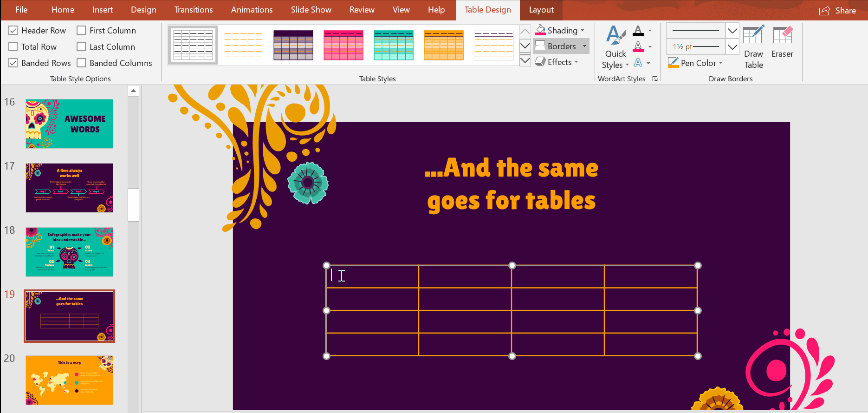Click the Text Fill letter icon
The width and height of the screenshot is (868, 413).
tap(638, 31)
